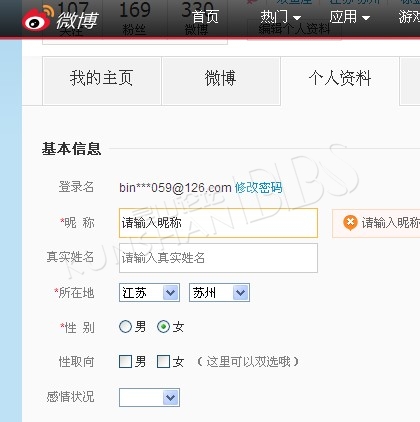This screenshot has height=422, width=420.
Task: Select the 女 gender radio button
Action: coord(163,327)
